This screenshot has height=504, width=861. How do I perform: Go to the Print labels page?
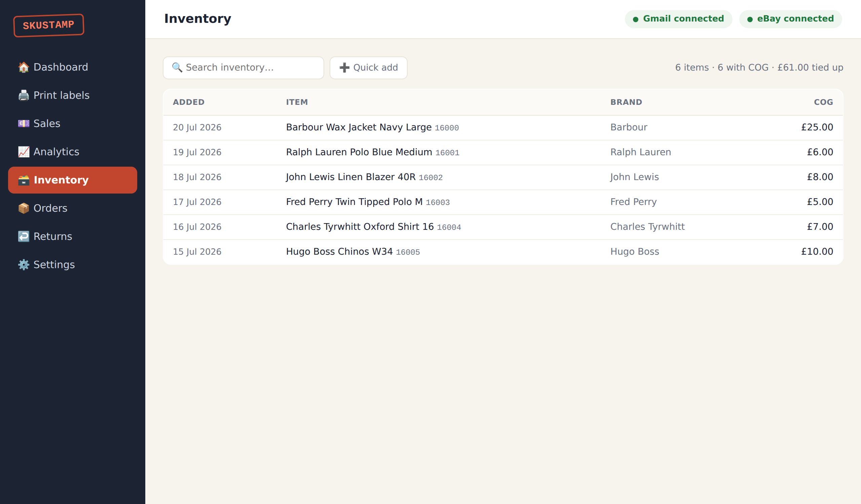pyautogui.click(x=73, y=95)
